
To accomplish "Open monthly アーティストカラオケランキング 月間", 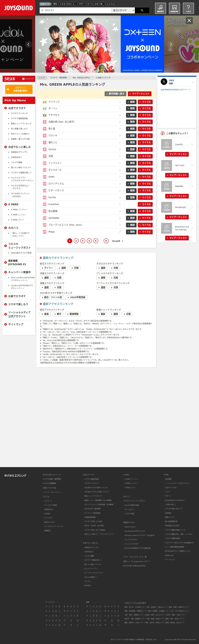I will [114, 288].
